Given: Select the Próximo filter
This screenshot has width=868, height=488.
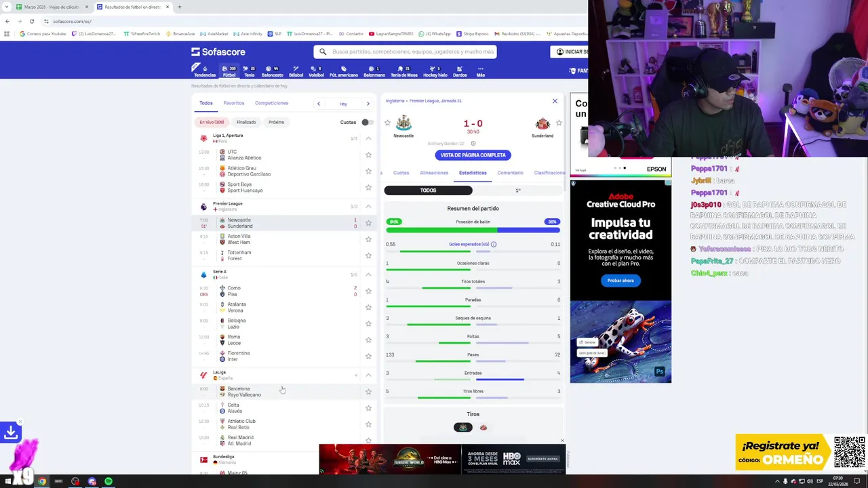Looking at the screenshot, I should pyautogui.click(x=276, y=122).
